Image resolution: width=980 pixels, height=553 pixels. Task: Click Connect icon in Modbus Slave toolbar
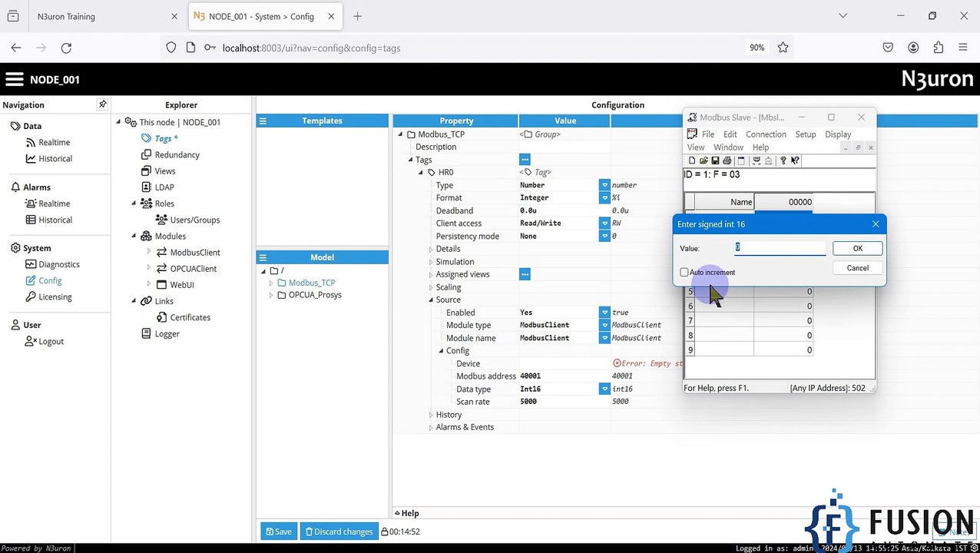756,161
